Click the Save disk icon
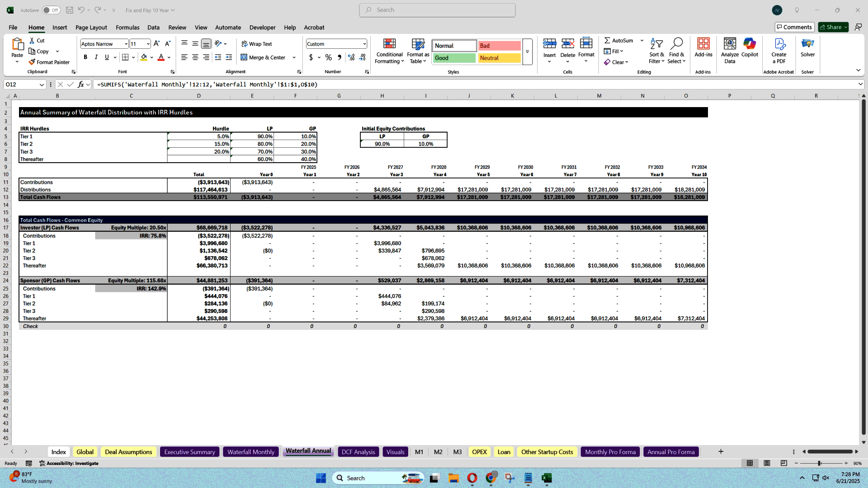The image size is (868, 488). 69,10
